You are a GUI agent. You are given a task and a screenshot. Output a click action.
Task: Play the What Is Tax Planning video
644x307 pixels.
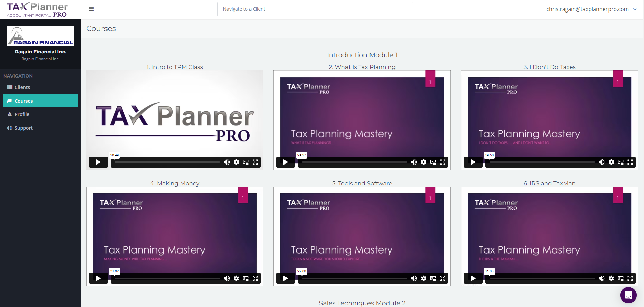286,162
